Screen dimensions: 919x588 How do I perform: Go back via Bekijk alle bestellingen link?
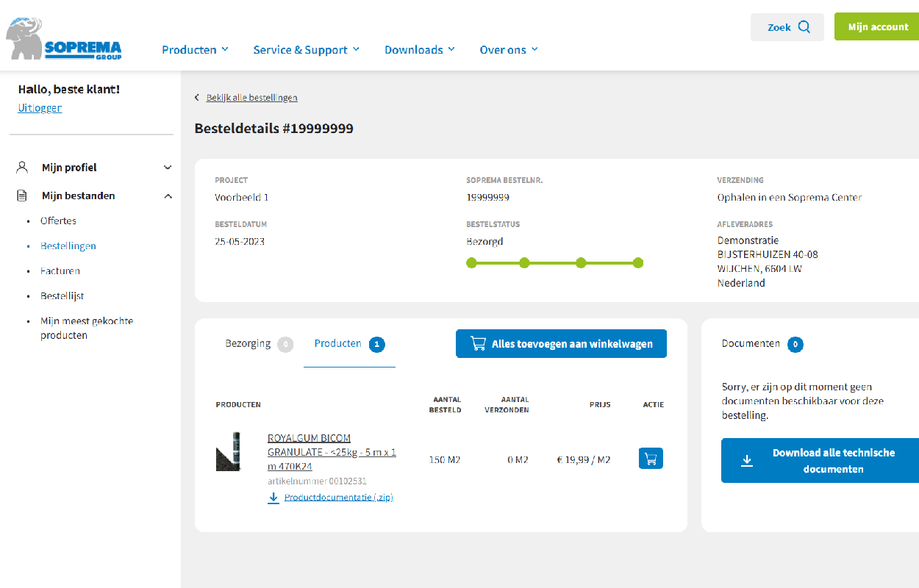pos(251,97)
